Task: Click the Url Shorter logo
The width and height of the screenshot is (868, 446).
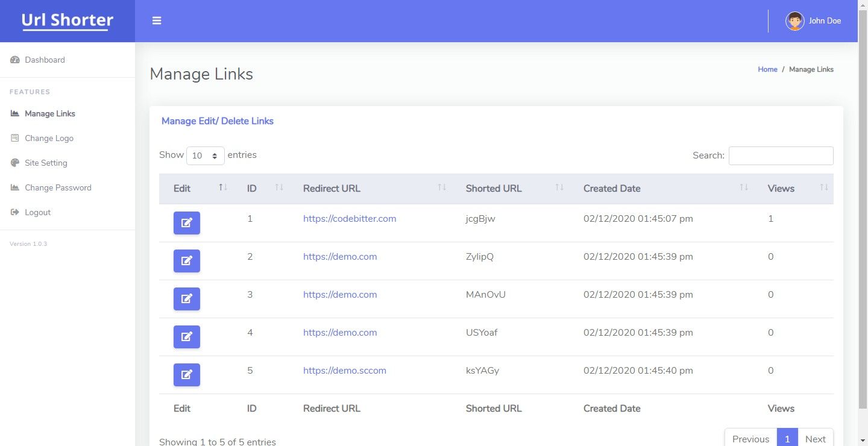Action: [68, 21]
